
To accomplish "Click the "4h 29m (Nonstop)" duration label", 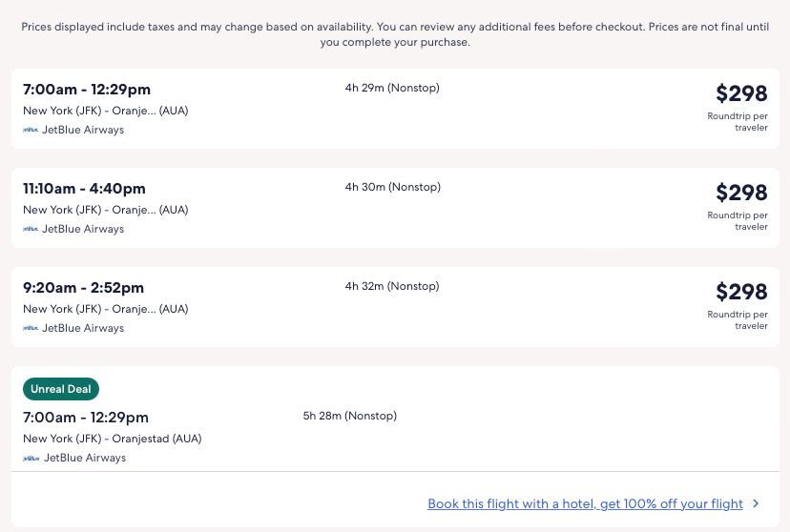I will 392,88.
